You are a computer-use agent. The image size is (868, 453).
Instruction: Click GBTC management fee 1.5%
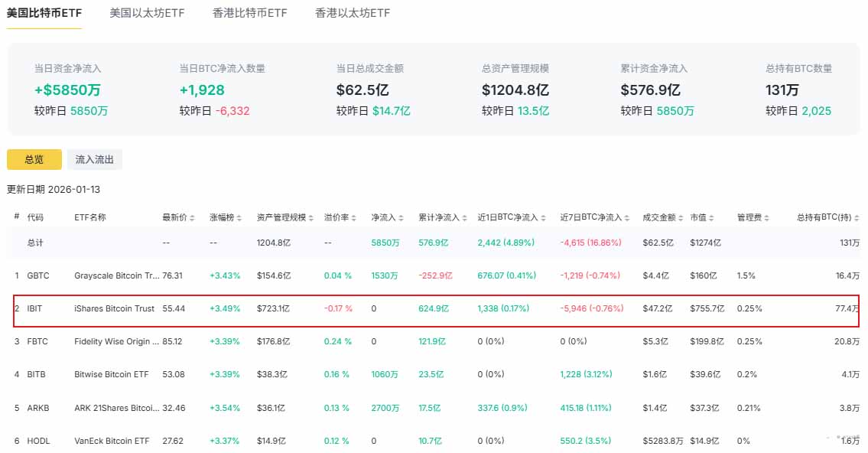pyautogui.click(x=746, y=275)
